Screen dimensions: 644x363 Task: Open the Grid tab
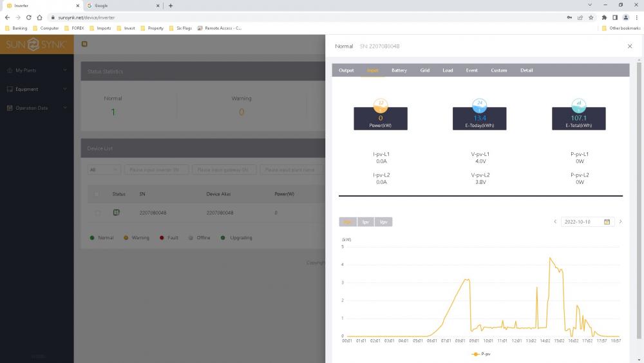(424, 70)
